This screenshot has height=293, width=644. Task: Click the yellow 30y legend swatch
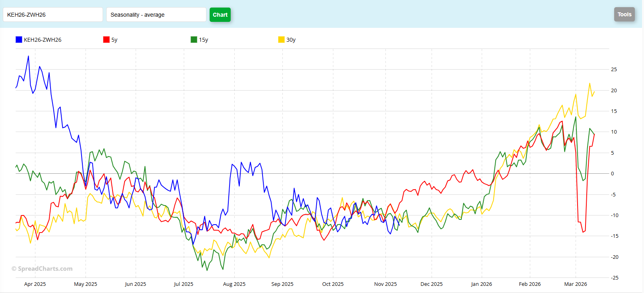click(x=281, y=40)
